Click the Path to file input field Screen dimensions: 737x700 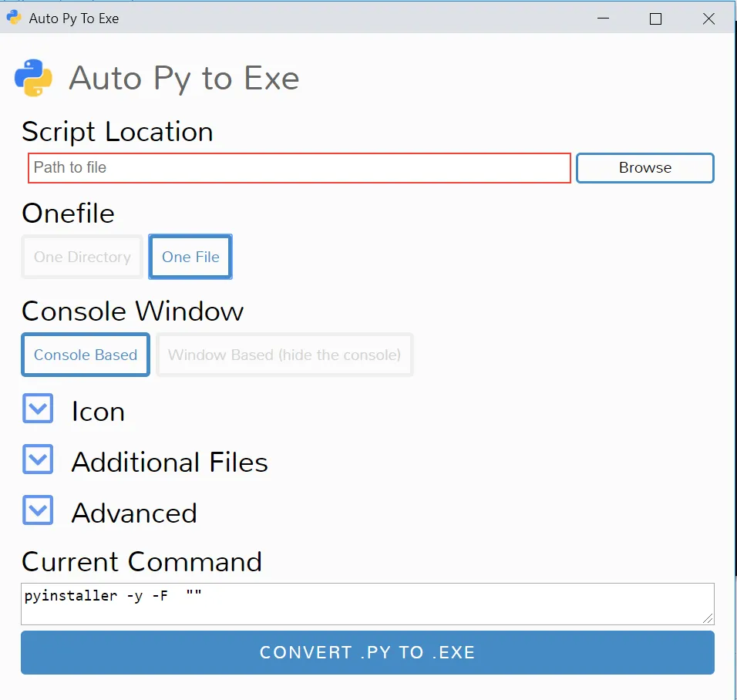[299, 168]
